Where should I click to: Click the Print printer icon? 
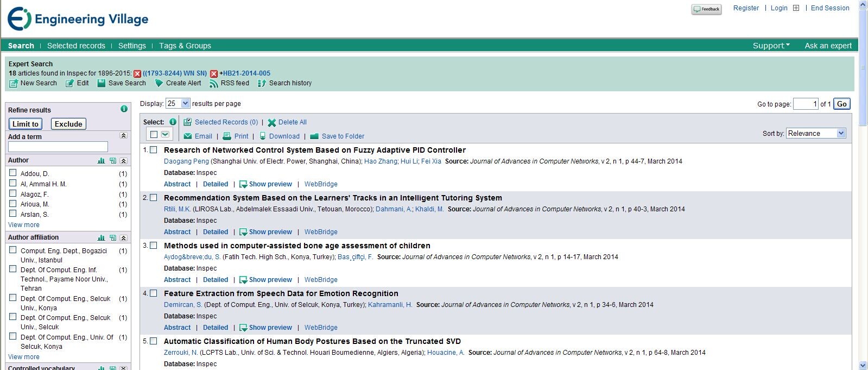[227, 136]
